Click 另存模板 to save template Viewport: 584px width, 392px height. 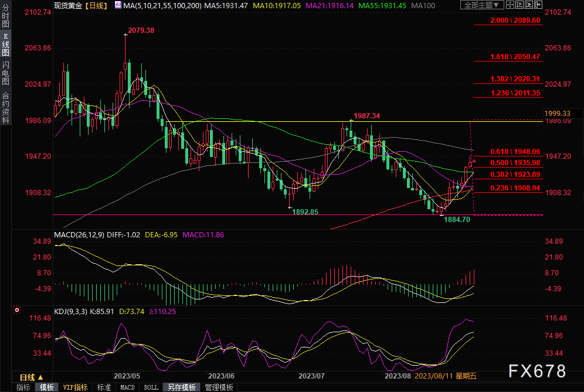point(182,387)
